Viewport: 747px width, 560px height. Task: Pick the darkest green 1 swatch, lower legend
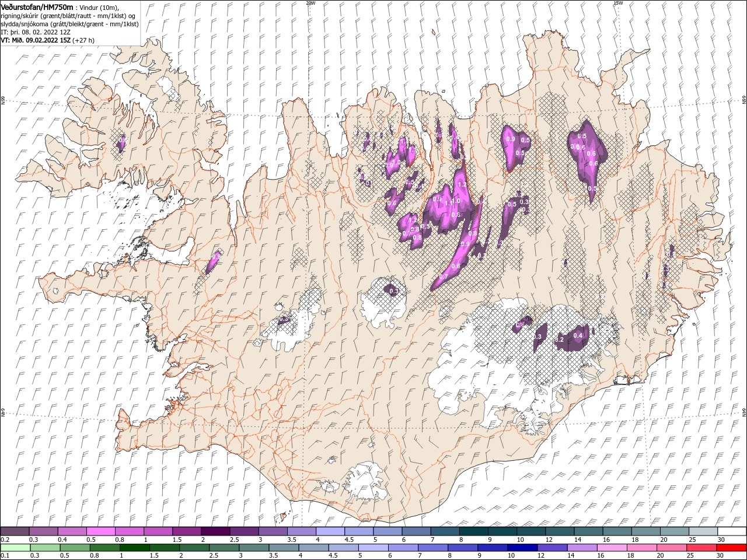[135, 548]
